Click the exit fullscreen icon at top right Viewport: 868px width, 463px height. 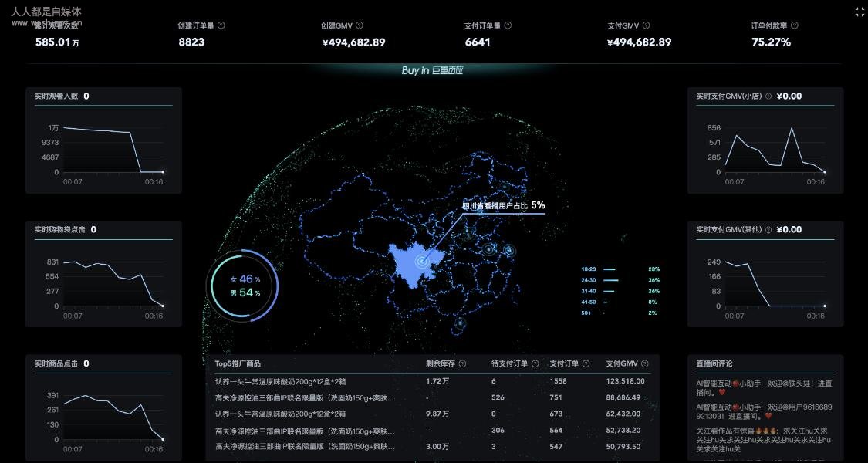pyautogui.click(x=860, y=13)
